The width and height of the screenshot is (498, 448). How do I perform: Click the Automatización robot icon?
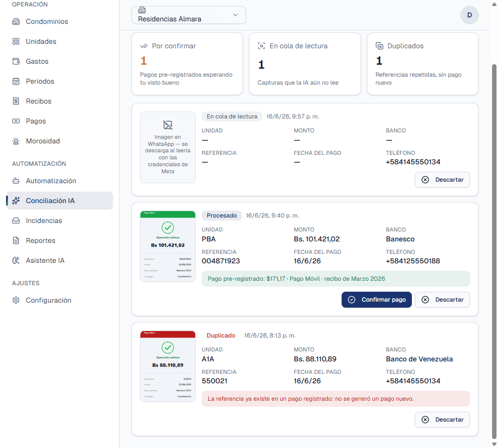pos(16,181)
